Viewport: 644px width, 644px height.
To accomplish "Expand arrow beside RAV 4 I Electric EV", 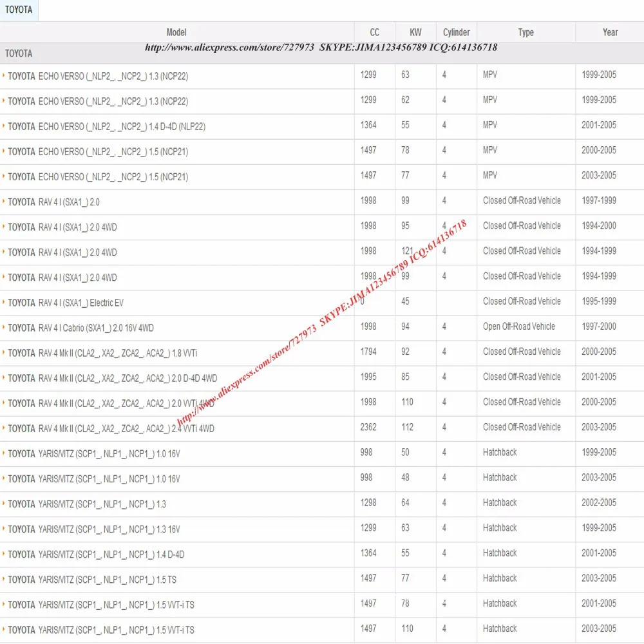I will coord(4,302).
